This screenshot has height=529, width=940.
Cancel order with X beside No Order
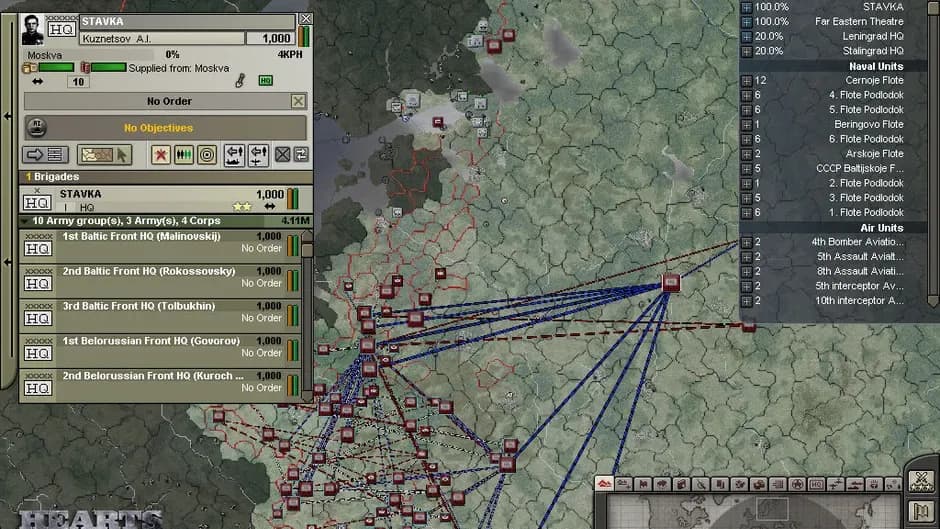(298, 101)
